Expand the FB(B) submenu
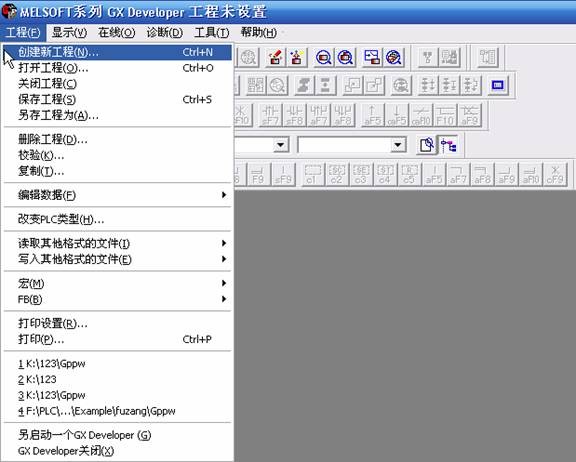Image resolution: width=576 pixels, height=462 pixels. pos(118,299)
